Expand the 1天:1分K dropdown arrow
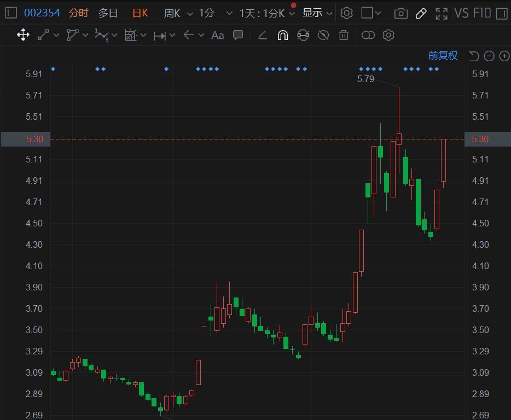The image size is (511, 420). coord(292,14)
